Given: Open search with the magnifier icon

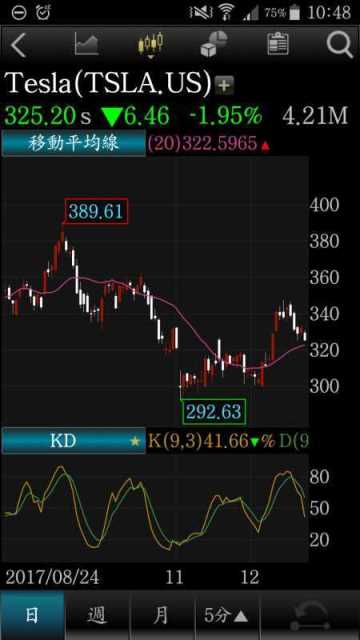Looking at the screenshot, I should (340, 45).
